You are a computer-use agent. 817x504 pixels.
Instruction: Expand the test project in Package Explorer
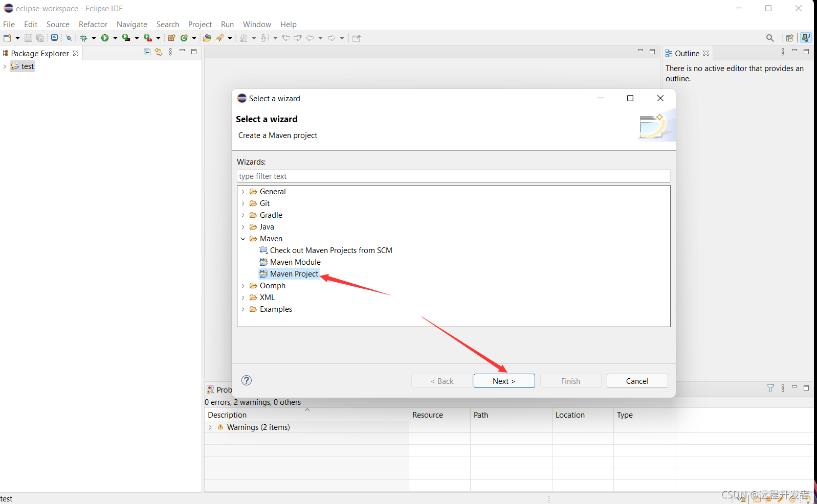click(x=5, y=66)
